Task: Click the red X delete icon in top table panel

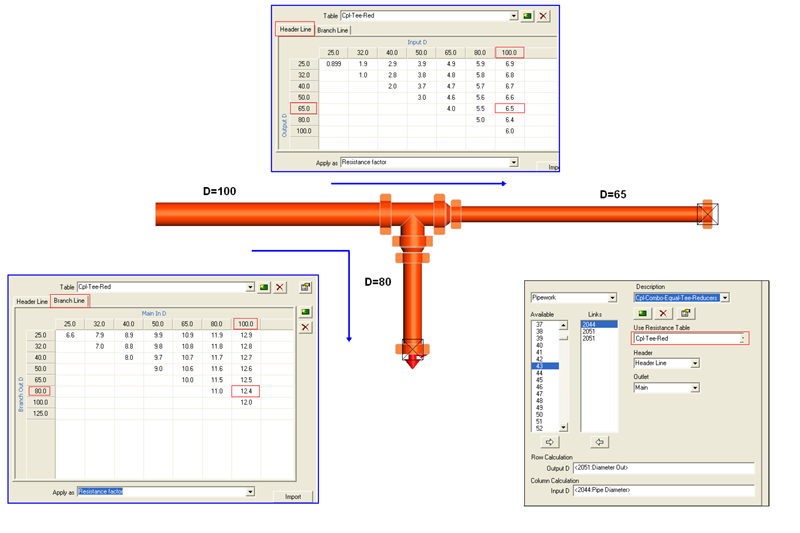Action: pyautogui.click(x=543, y=16)
